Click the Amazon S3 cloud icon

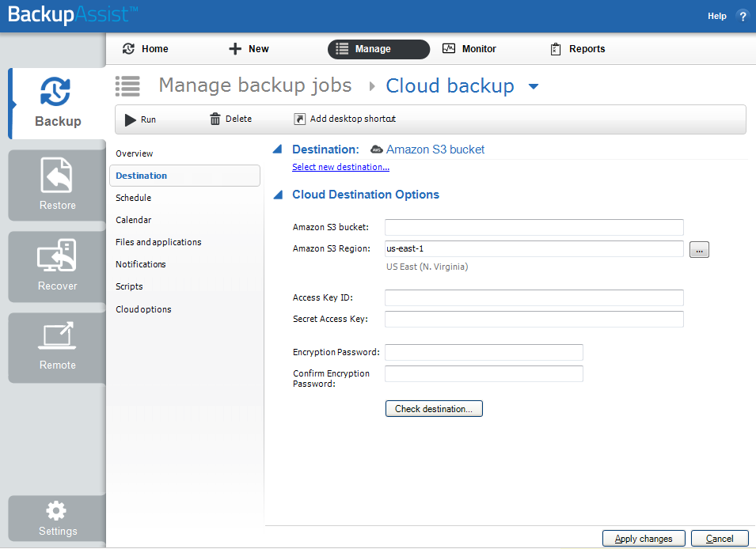(x=377, y=150)
